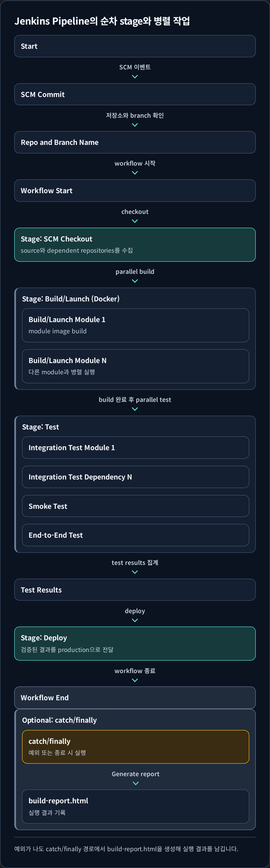
Task: Click the build-report.html box
Action: 135,807
